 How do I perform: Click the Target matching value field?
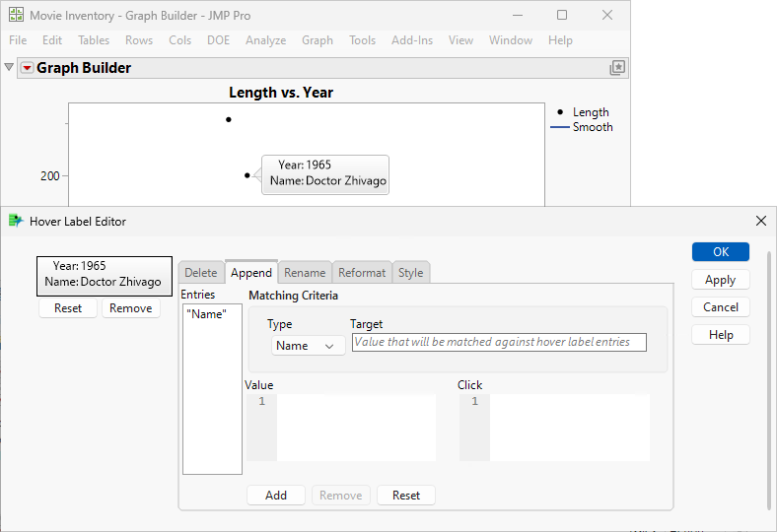(x=499, y=342)
